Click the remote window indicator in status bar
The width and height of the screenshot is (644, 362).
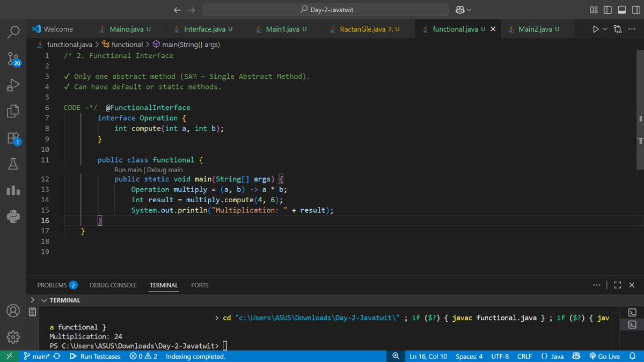click(x=9, y=357)
